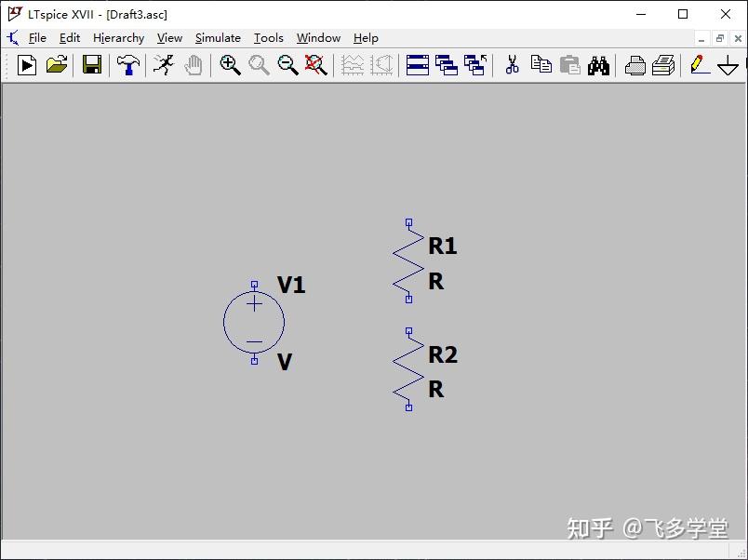Copy the selected component
The height and width of the screenshot is (560, 748).
click(541, 65)
